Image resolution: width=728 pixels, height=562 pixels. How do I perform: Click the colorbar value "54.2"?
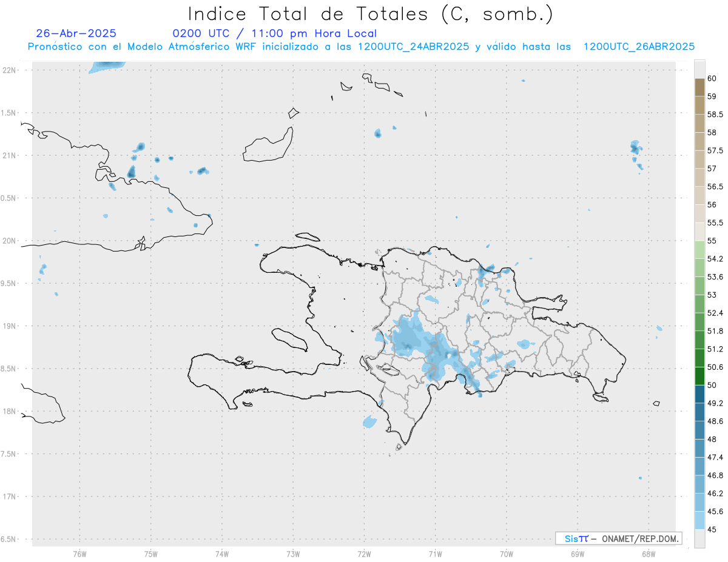(715, 259)
